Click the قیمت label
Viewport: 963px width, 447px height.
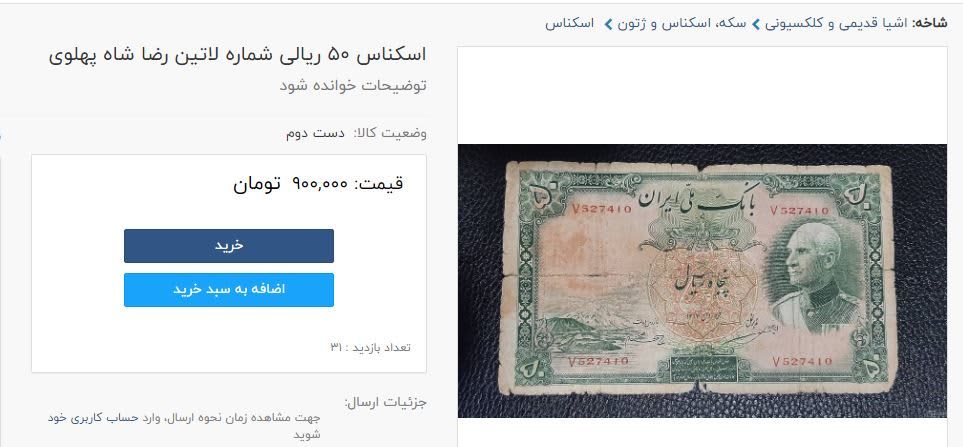379,183
